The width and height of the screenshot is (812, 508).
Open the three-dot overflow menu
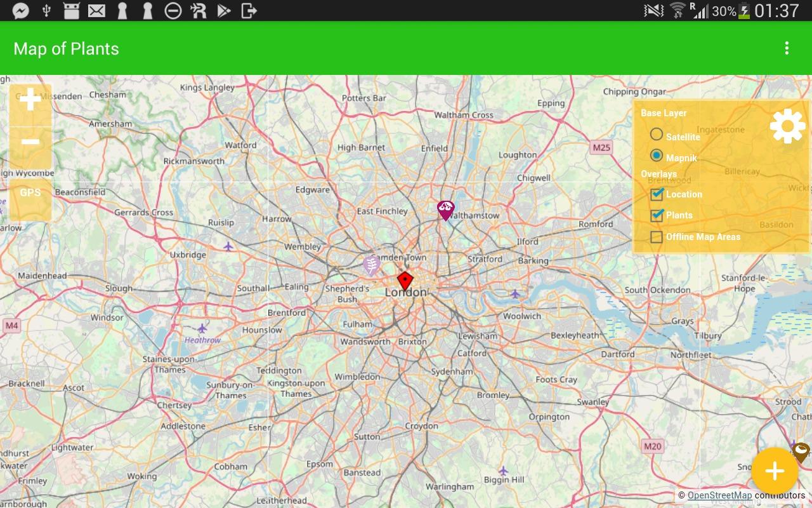click(787, 48)
